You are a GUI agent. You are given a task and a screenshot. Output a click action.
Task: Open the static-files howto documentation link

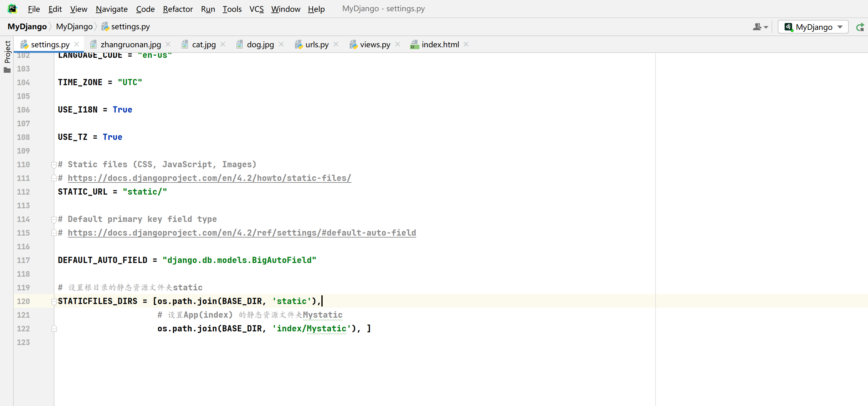[x=209, y=178]
